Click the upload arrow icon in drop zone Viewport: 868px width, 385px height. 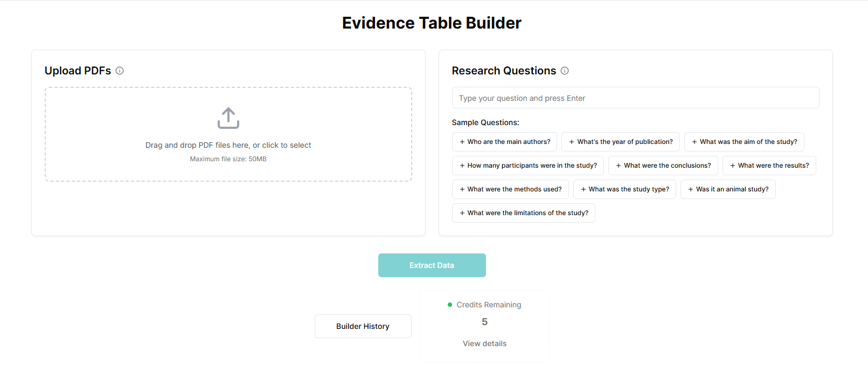228,118
